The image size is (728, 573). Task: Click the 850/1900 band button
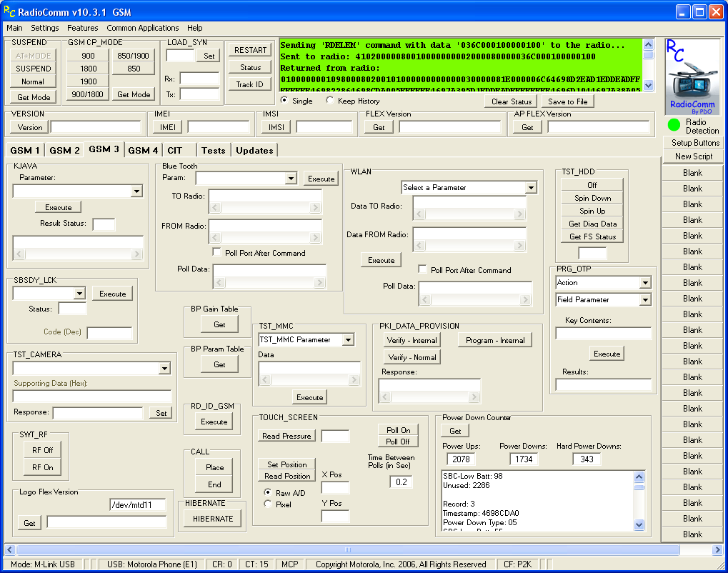(134, 56)
